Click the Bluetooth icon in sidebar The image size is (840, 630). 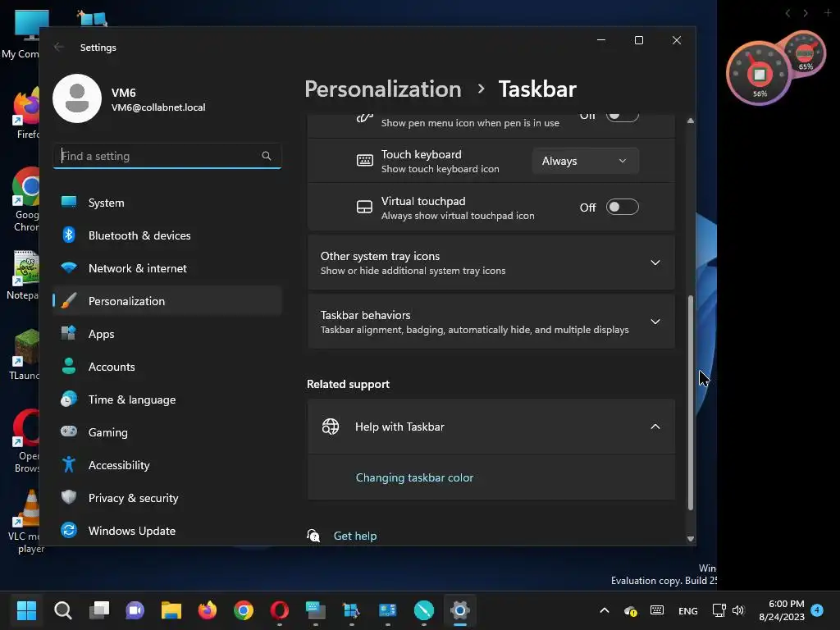[x=69, y=235]
